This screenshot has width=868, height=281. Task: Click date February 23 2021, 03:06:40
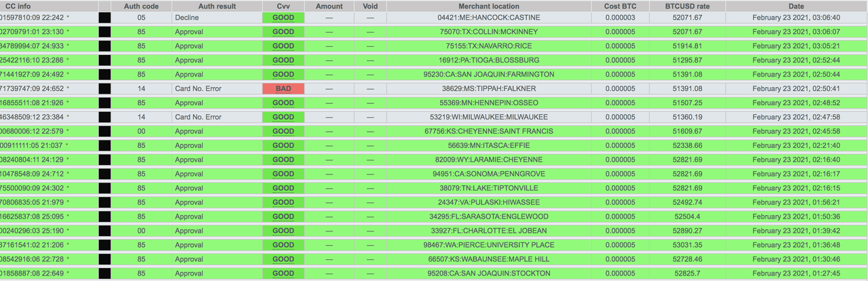(x=796, y=18)
